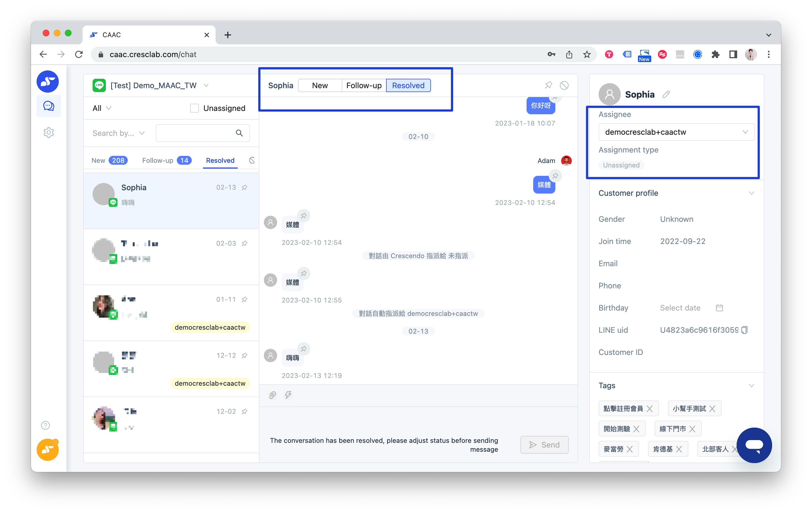Set conversation status to Follow-up
Screen dimensions: 812x513
[x=364, y=85]
